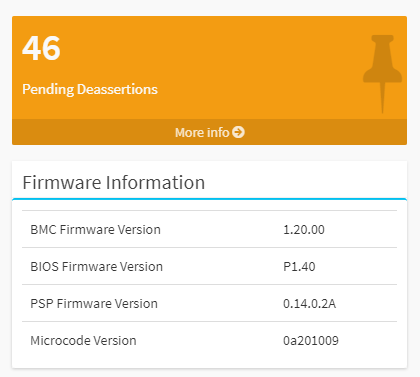420x377 pixels.
Task: Click microcode value 0a201009
Action: pos(311,341)
